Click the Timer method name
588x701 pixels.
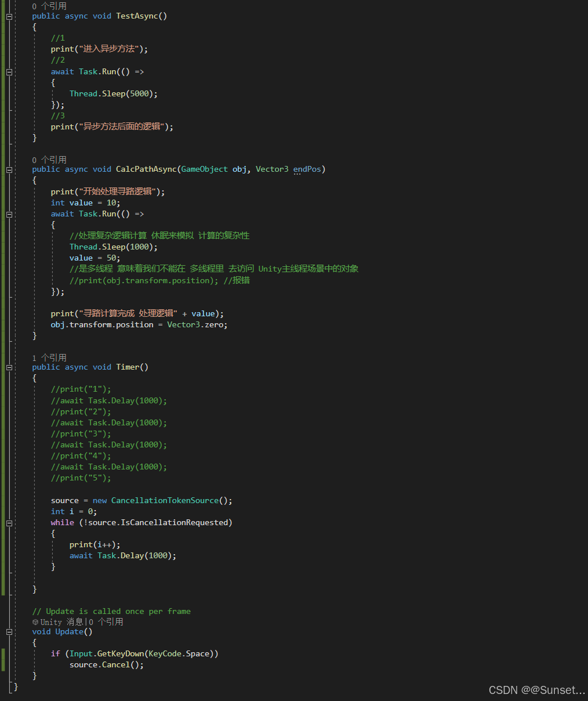[128, 367]
